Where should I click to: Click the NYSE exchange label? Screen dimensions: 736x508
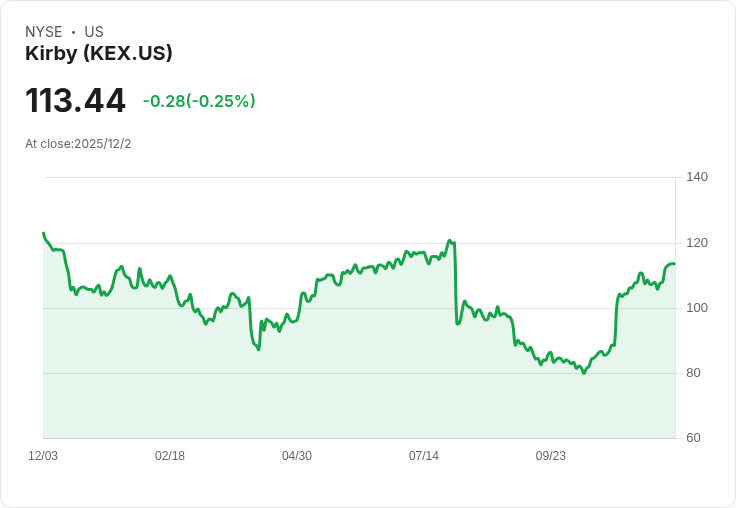[x=44, y=32]
